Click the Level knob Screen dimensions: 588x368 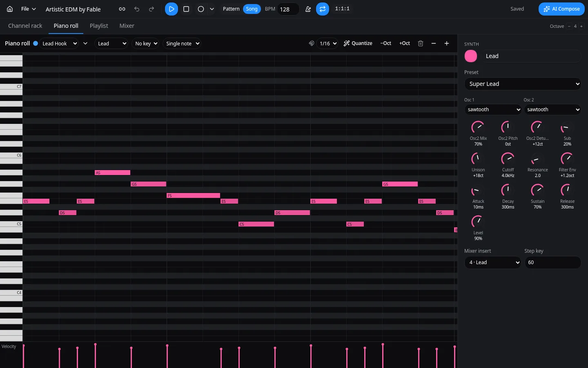coord(478,222)
